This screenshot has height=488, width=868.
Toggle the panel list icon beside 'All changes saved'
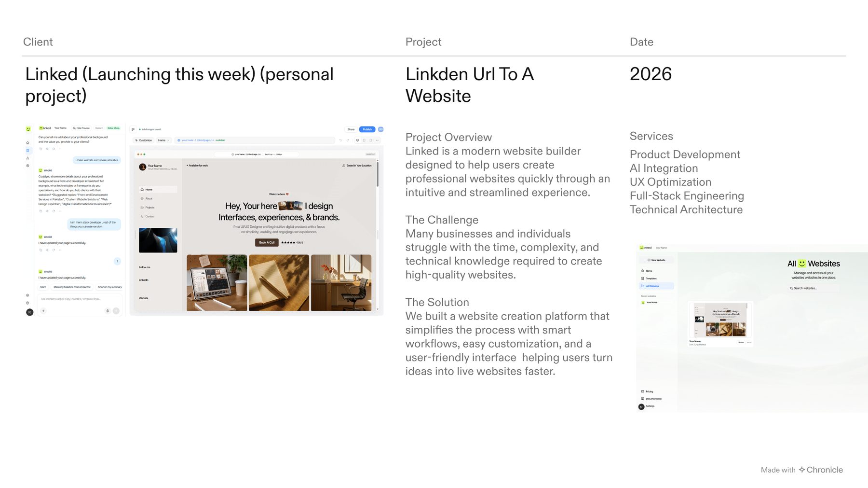click(133, 129)
